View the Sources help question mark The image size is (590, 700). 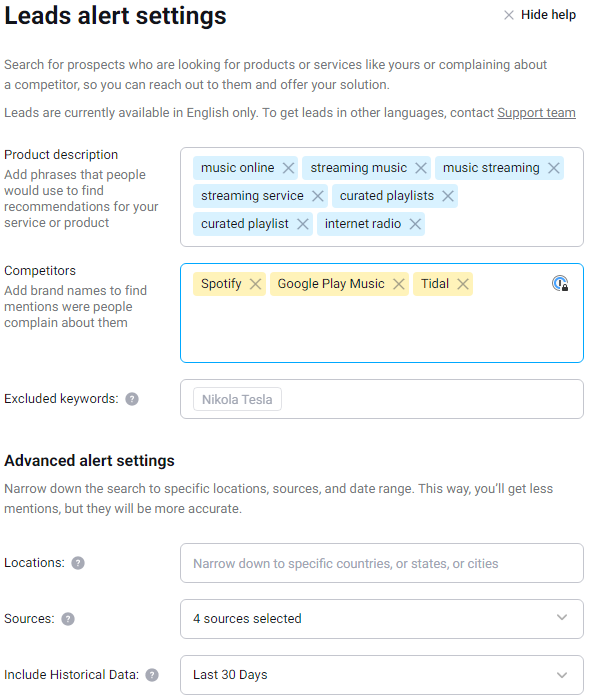pos(68,619)
